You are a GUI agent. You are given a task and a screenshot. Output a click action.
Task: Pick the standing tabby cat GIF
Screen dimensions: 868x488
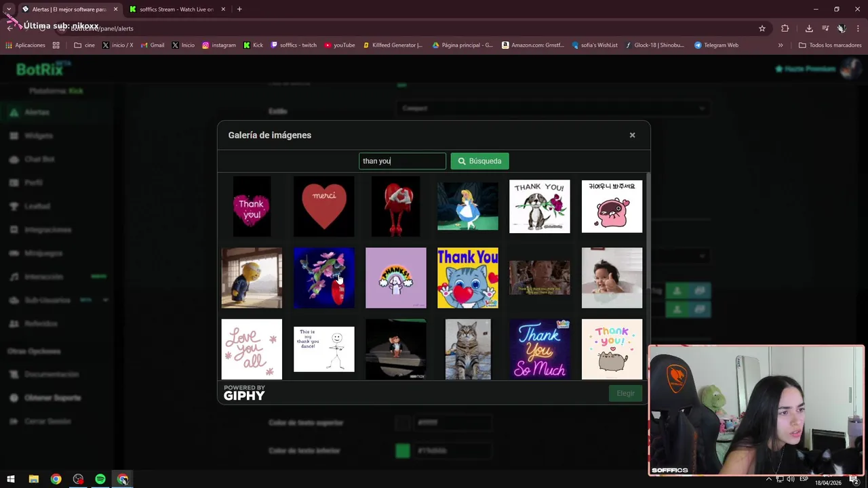point(468,349)
